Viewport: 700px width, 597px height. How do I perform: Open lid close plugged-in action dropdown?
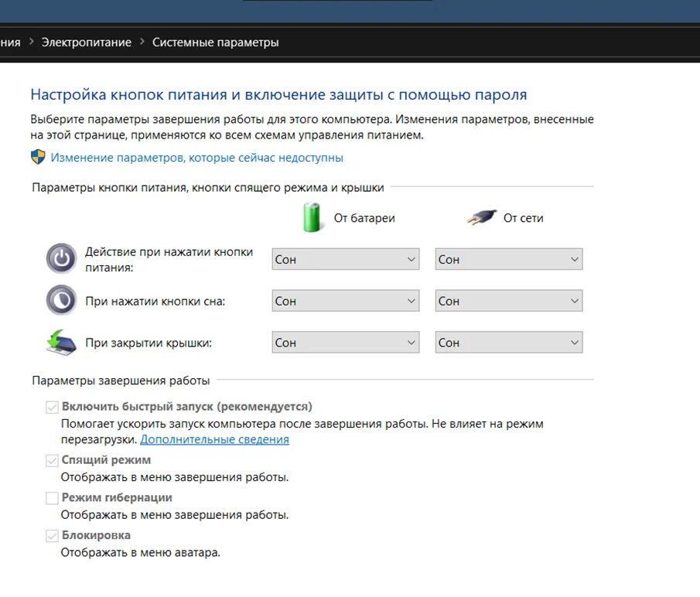pos(508,343)
